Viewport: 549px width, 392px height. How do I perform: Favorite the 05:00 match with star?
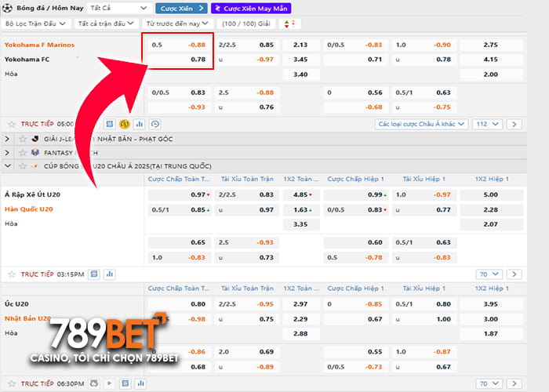pos(12,124)
